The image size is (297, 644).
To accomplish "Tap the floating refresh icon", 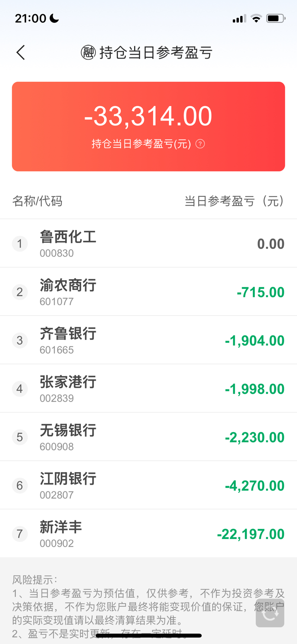I will pyautogui.click(x=270, y=613).
